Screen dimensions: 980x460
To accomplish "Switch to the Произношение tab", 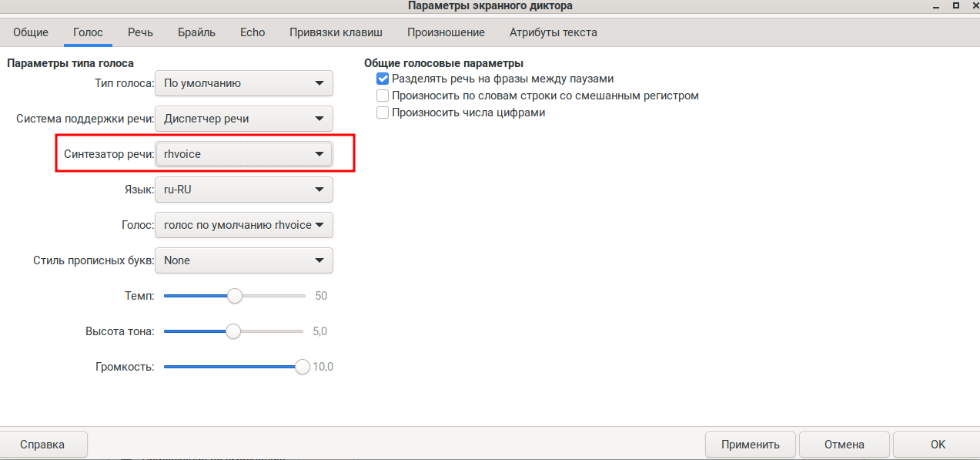I will (x=446, y=32).
